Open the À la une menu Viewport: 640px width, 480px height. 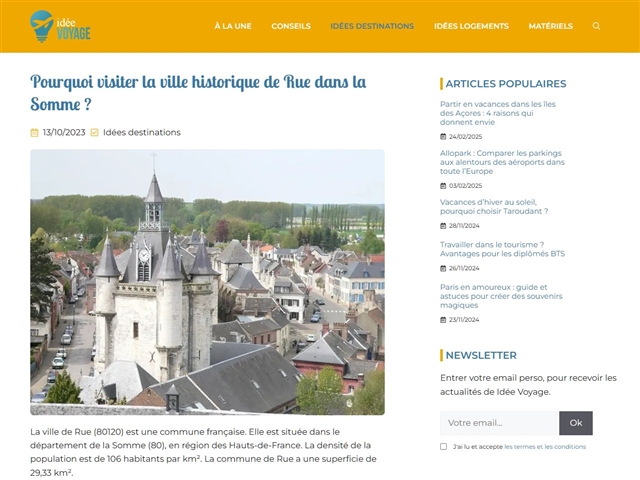233,26
